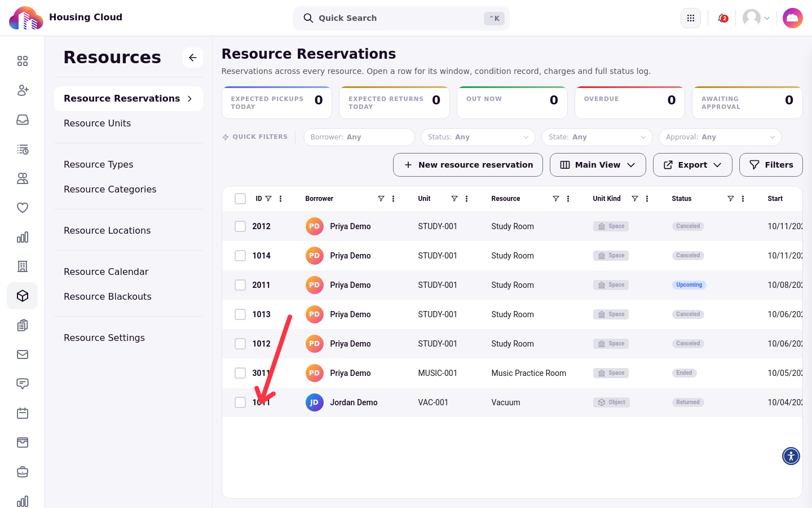The width and height of the screenshot is (812, 508).
Task: Select the checkbox for Jordan Demo's row
Action: (x=240, y=402)
